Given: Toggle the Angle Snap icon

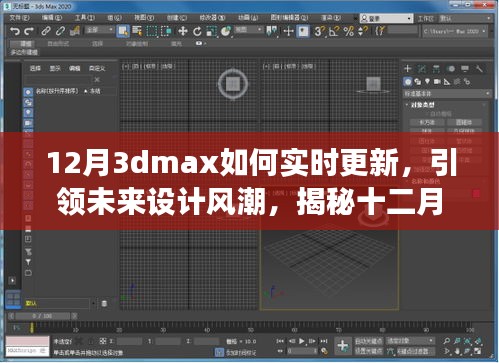Looking at the screenshot, I should point(334,31).
